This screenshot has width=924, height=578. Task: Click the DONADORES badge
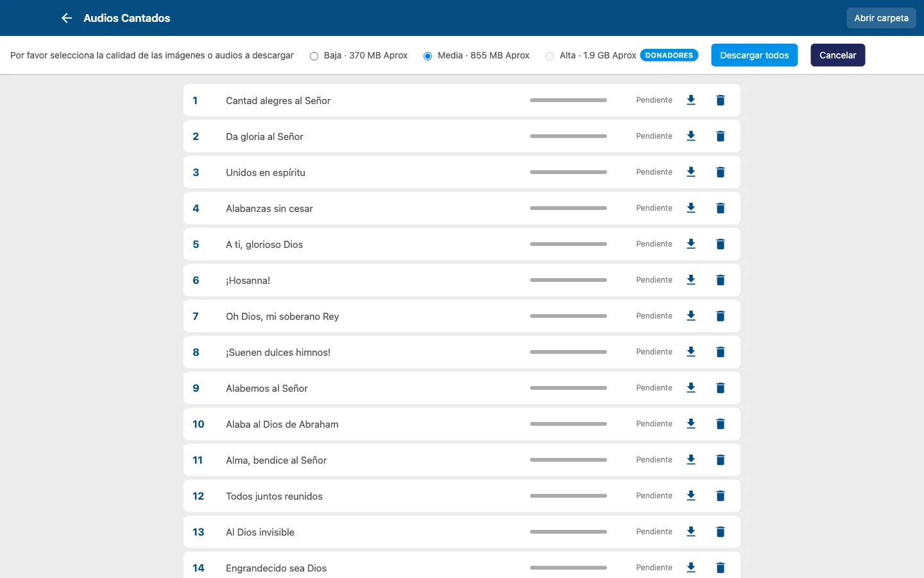click(x=669, y=55)
